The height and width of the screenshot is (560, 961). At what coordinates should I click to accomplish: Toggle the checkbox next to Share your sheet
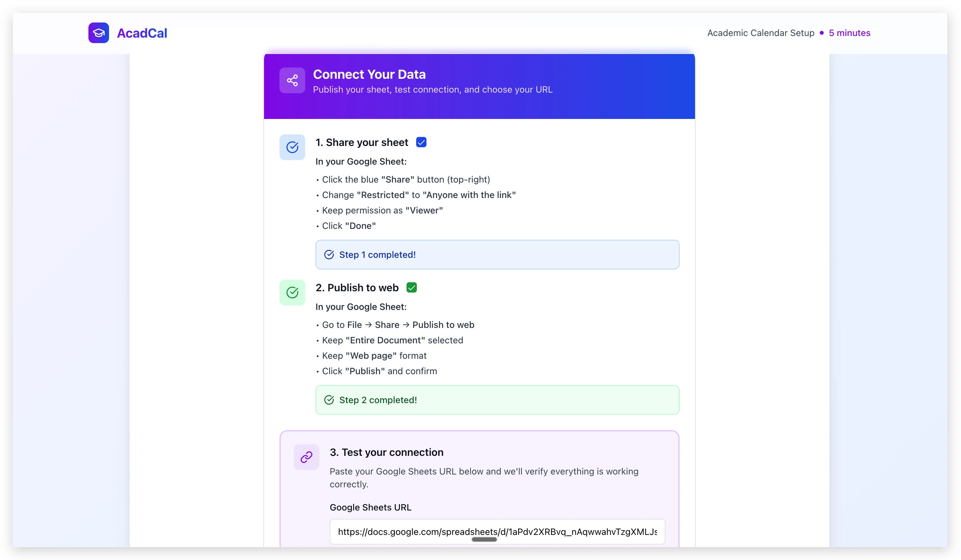pos(421,142)
